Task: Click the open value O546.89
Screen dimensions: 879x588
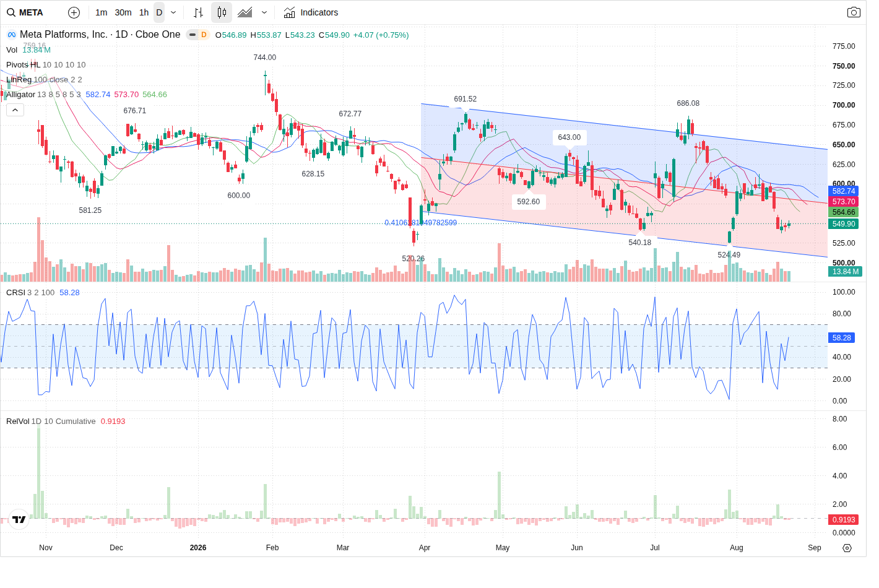Action: coord(231,35)
